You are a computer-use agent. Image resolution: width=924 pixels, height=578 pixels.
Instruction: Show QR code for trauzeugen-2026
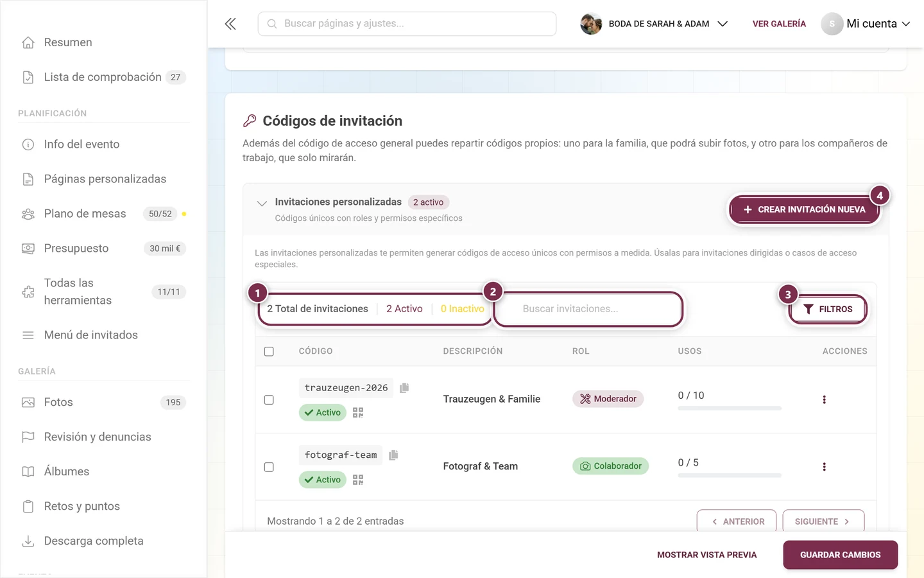[358, 412]
